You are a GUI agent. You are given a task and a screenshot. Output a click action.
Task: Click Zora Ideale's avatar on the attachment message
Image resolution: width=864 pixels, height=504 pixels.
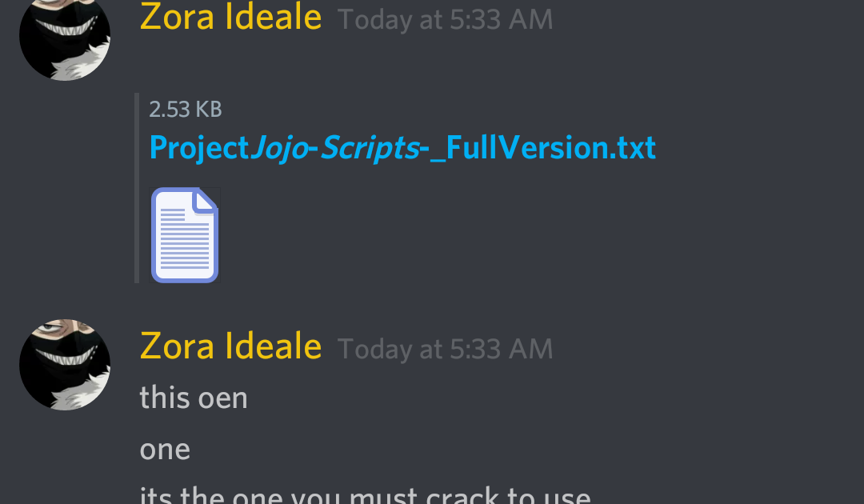coord(65,38)
